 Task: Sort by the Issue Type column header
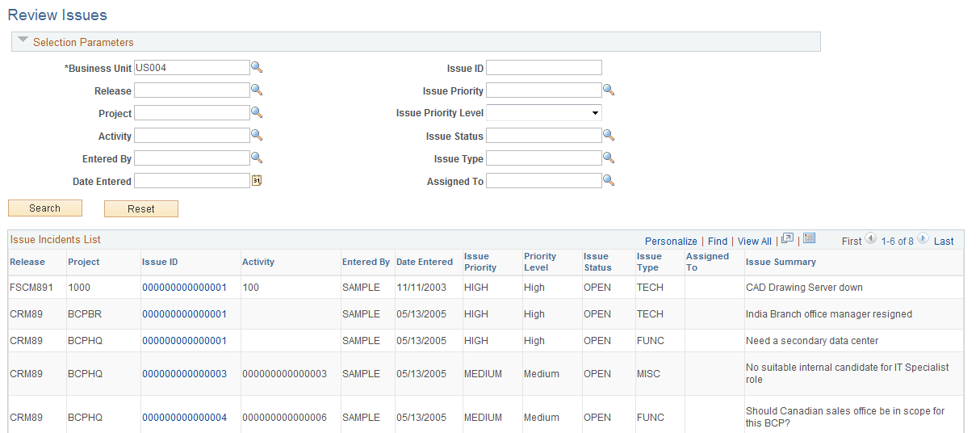[x=649, y=262]
